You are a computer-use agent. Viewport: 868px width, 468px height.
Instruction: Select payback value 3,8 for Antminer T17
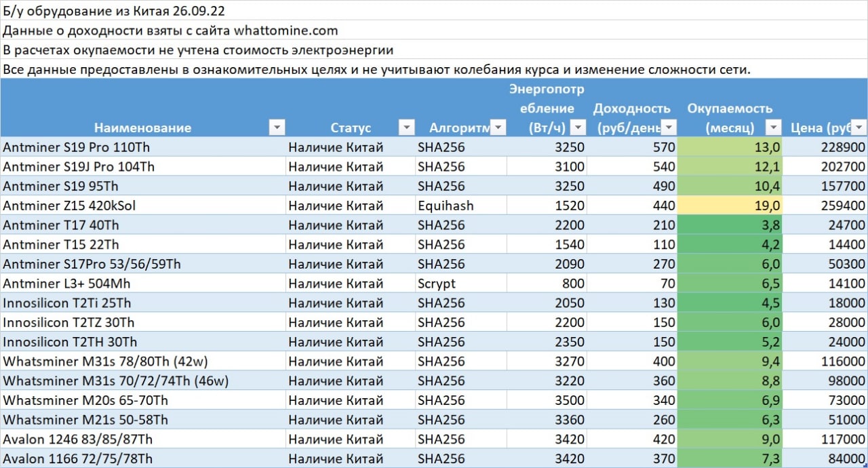pos(730,225)
